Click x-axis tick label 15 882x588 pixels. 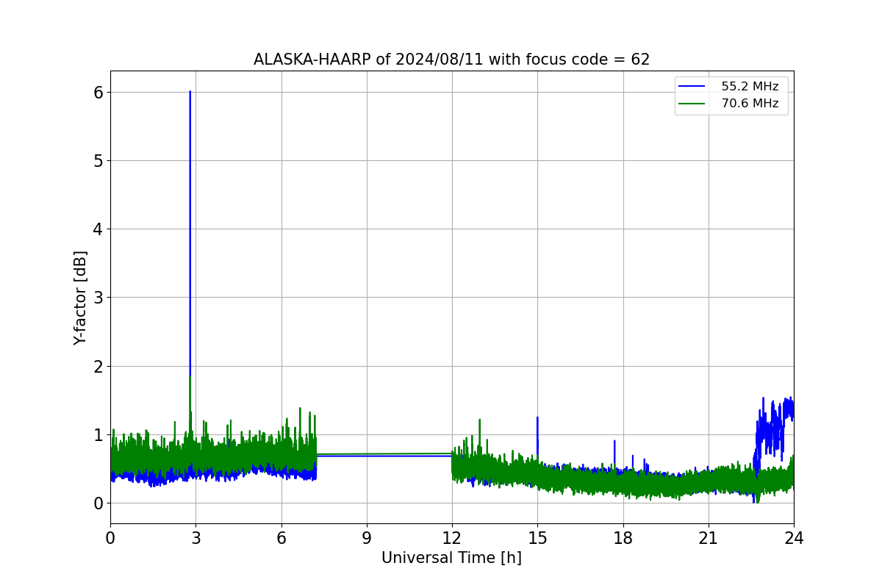pyautogui.click(x=537, y=537)
